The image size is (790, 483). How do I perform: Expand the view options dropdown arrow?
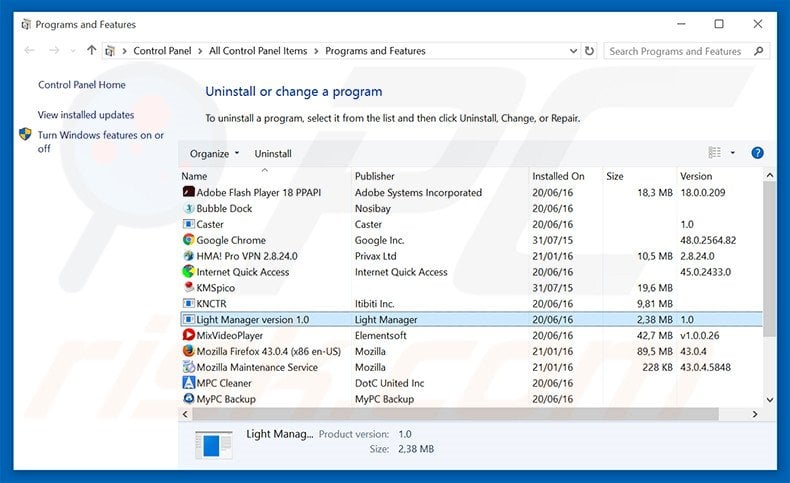[x=732, y=153]
